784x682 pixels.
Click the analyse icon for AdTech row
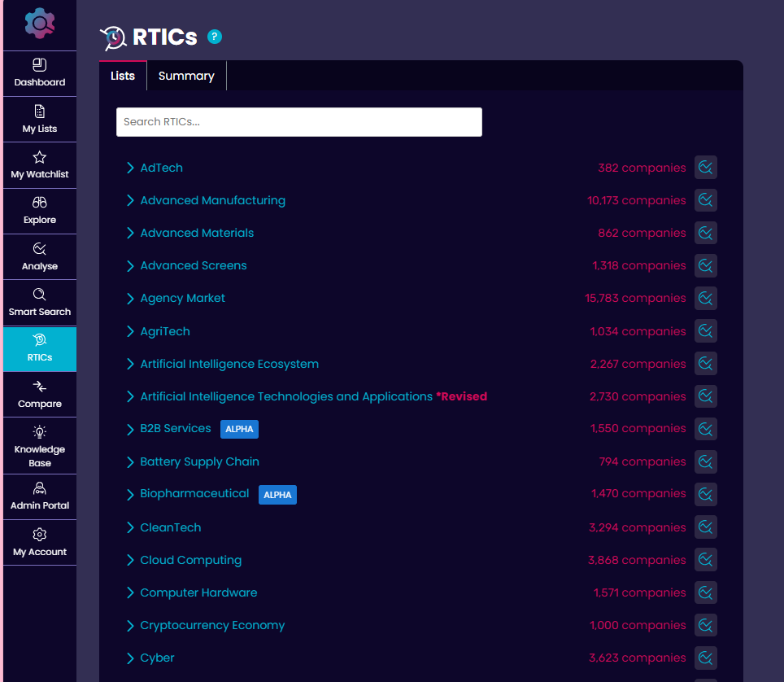(x=705, y=168)
